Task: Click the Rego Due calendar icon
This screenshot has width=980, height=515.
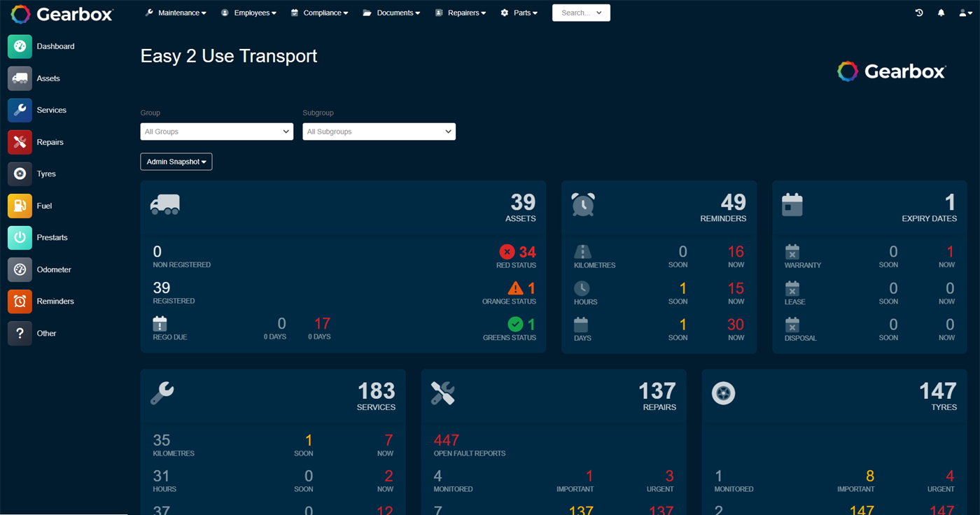Action: tap(160, 324)
